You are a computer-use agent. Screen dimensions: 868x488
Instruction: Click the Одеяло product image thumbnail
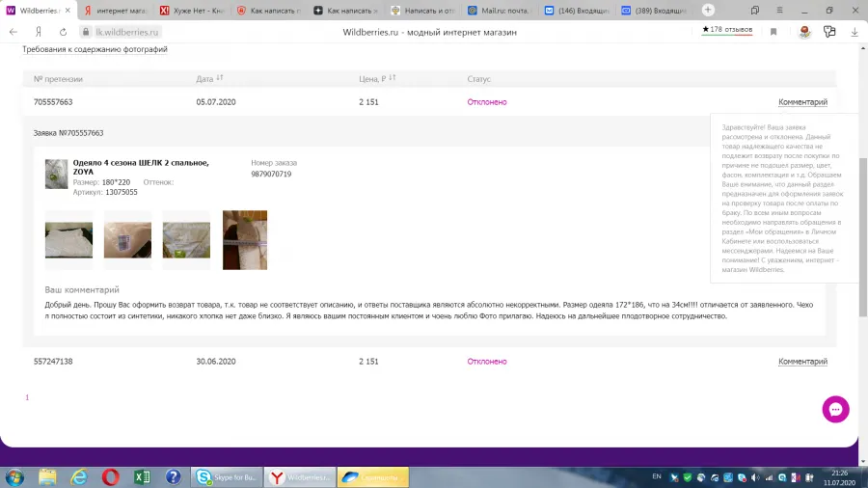[x=56, y=175]
